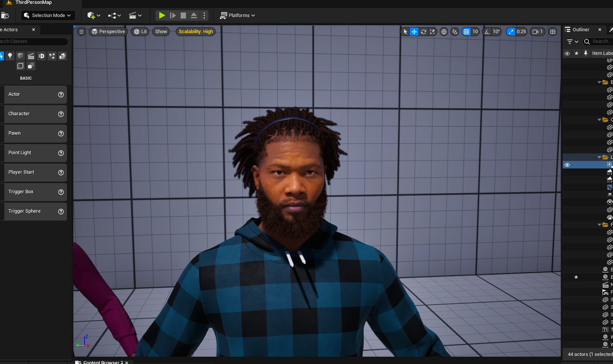The image size is (613, 364).
Task: Open scale snap value 0.25
Action: click(x=521, y=32)
